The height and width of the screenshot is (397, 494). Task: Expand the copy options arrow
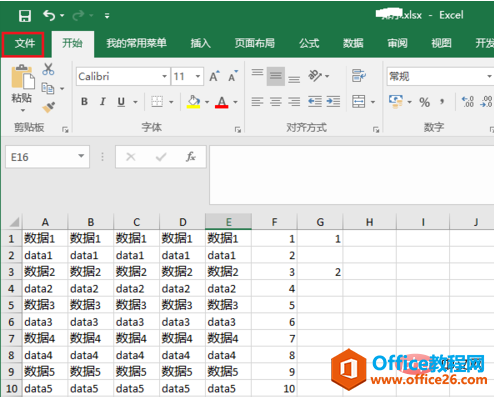pos(62,89)
